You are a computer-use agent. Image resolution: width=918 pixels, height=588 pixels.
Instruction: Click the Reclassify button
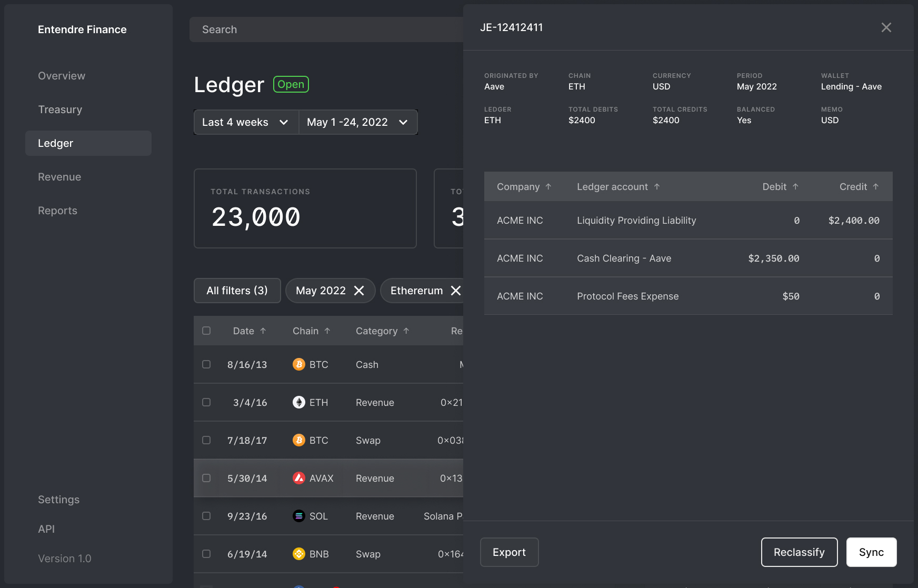pos(799,552)
